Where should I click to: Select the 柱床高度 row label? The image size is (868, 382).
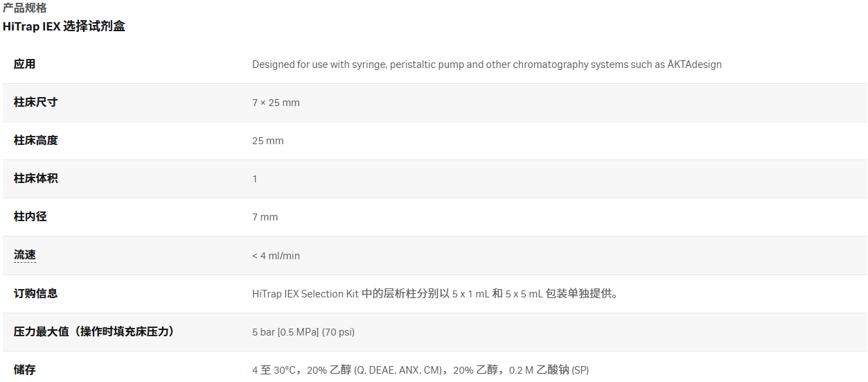tap(36, 141)
